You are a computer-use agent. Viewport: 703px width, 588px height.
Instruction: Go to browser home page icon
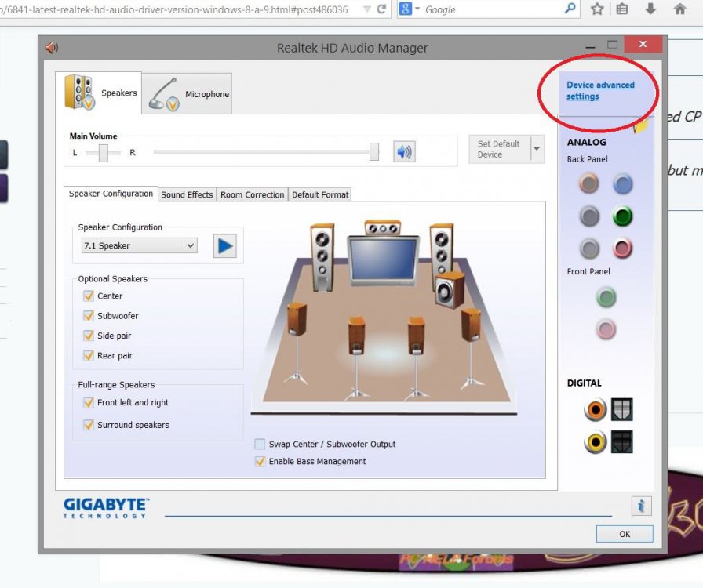click(x=679, y=9)
